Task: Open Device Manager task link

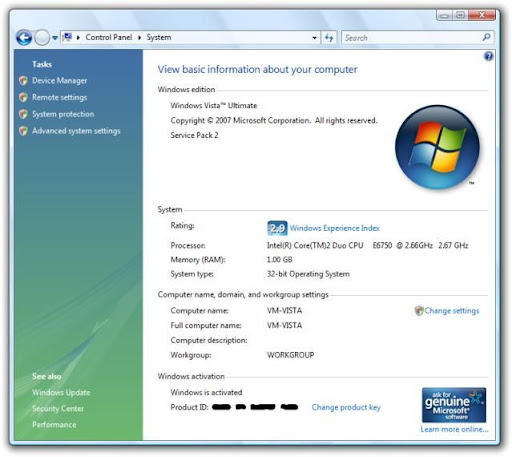Action: pos(59,81)
